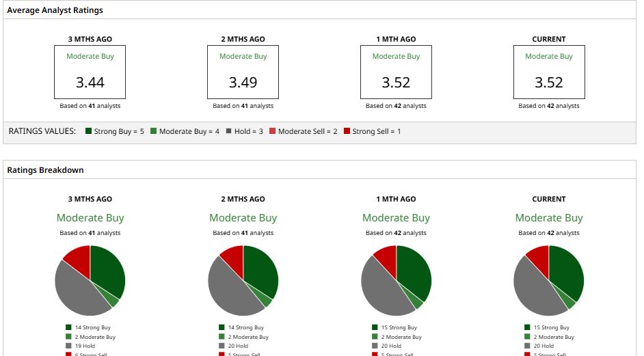Click the 15 Strong Buy icon under CURRENT
This screenshot has width=644, height=356.
coord(527,327)
